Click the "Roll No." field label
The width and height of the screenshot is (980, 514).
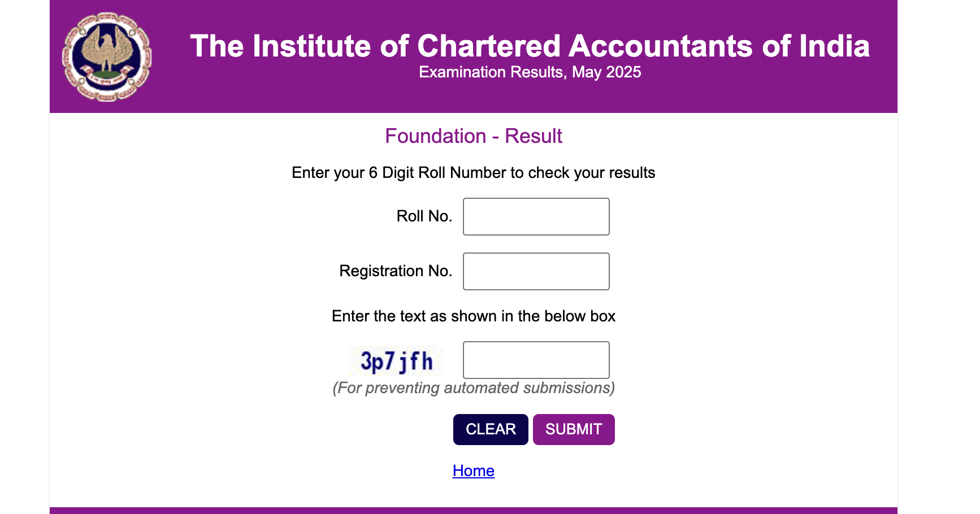424,216
